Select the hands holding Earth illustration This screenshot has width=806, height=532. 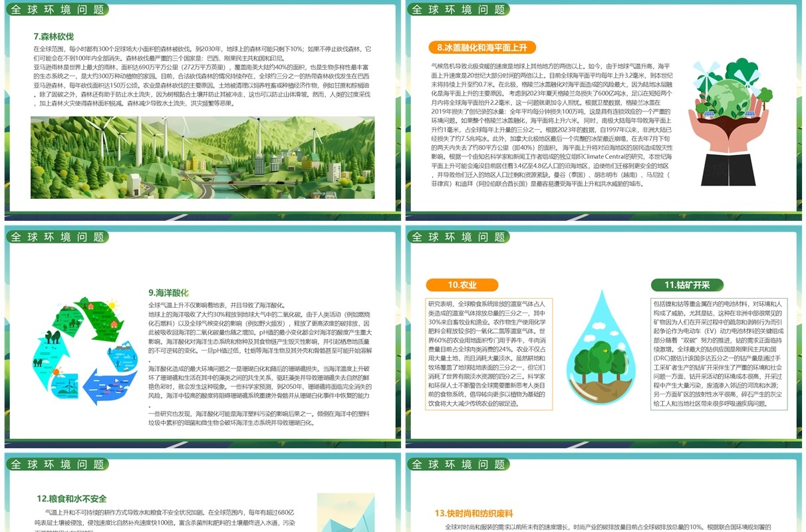coord(730,122)
